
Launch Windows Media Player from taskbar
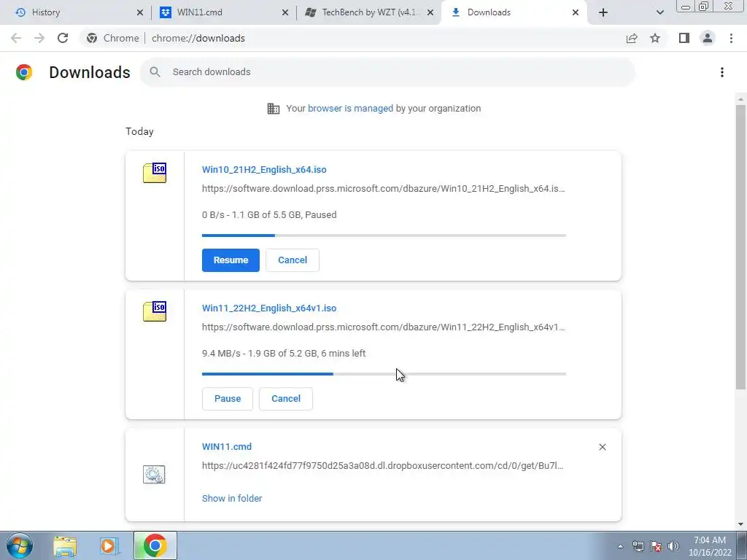pos(109,545)
